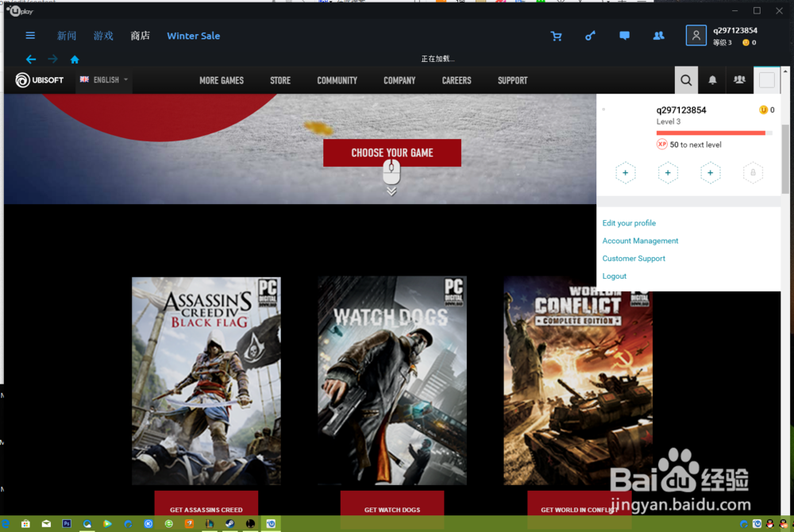Open the hamburger menu in Uplay

tap(30, 36)
